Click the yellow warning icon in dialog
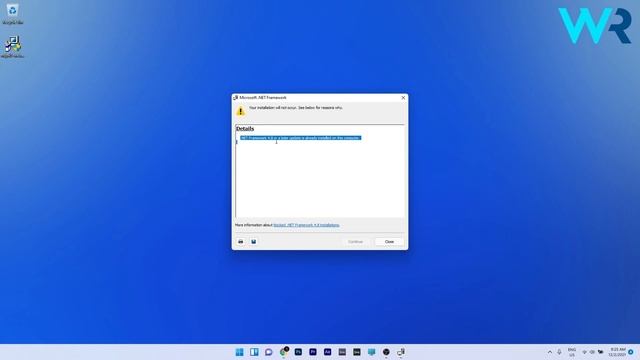This screenshot has width=640, height=360. (x=240, y=111)
